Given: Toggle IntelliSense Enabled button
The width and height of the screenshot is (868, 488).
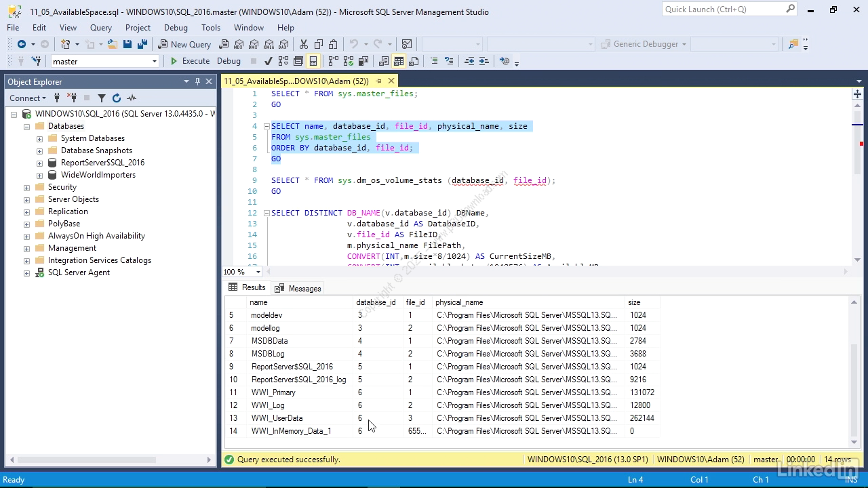Looking at the screenshot, I should [313, 61].
